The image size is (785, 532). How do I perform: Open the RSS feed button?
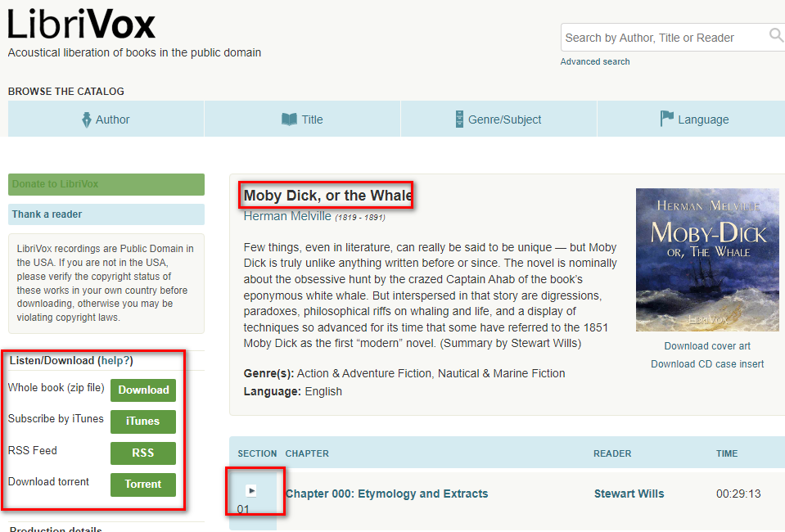[143, 453]
